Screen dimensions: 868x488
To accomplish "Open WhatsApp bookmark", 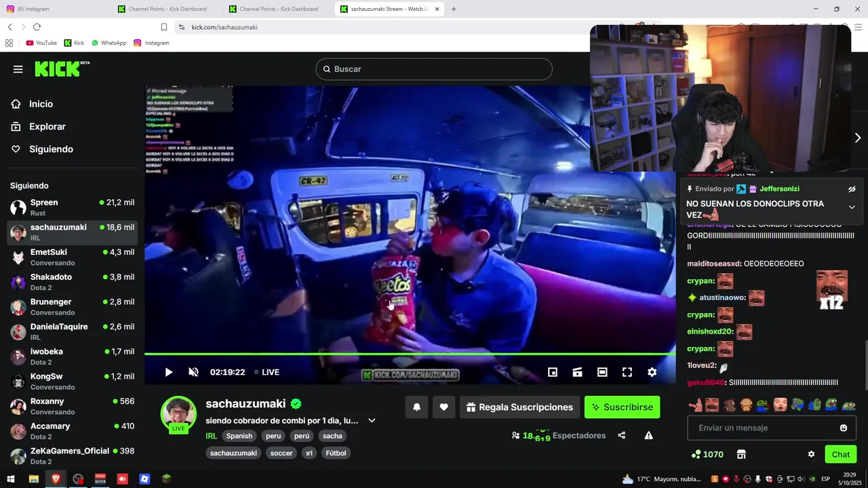I will (108, 43).
